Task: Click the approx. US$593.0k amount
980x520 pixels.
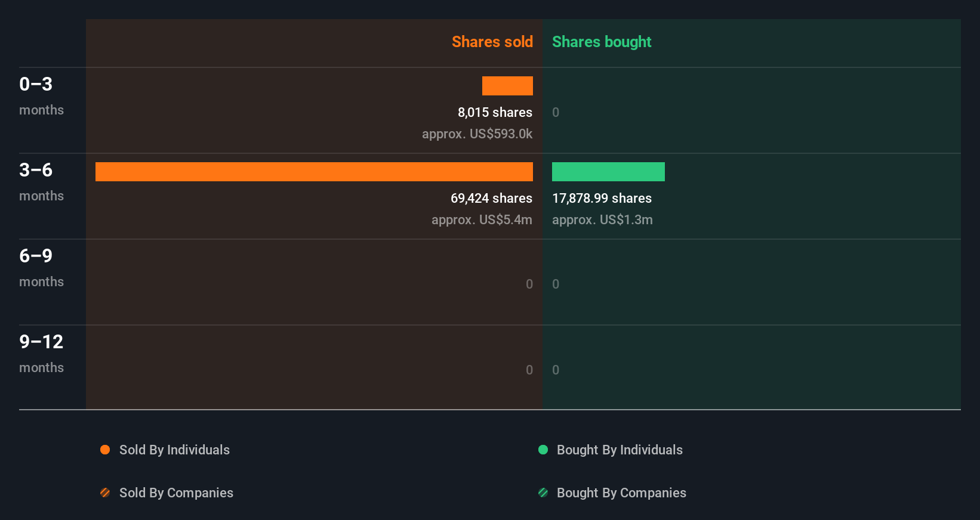Action: 477,134
